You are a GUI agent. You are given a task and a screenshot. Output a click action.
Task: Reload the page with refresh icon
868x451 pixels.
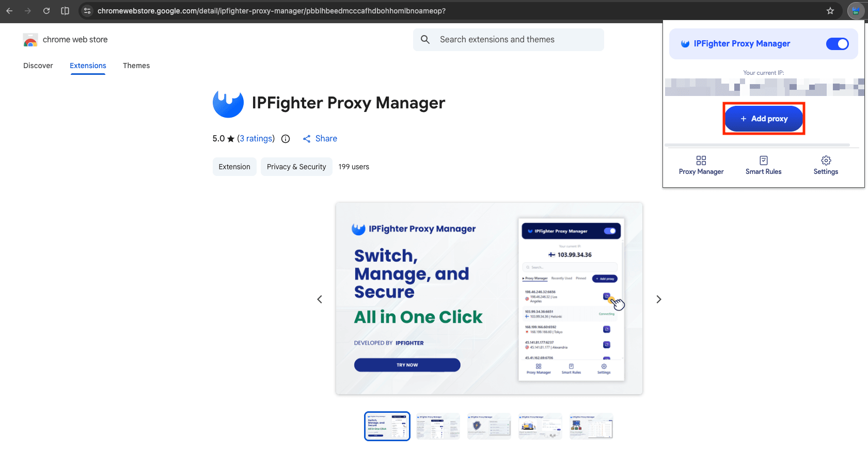click(x=46, y=11)
